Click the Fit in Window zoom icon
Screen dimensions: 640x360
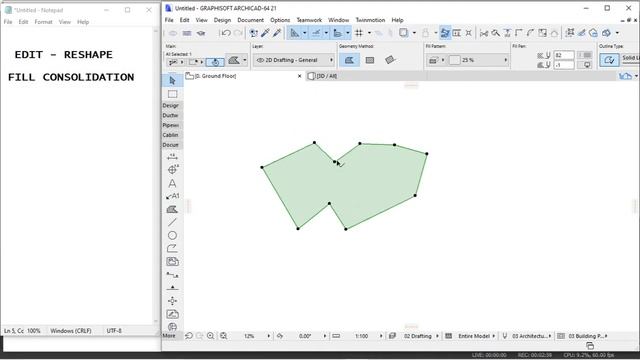coord(224,336)
